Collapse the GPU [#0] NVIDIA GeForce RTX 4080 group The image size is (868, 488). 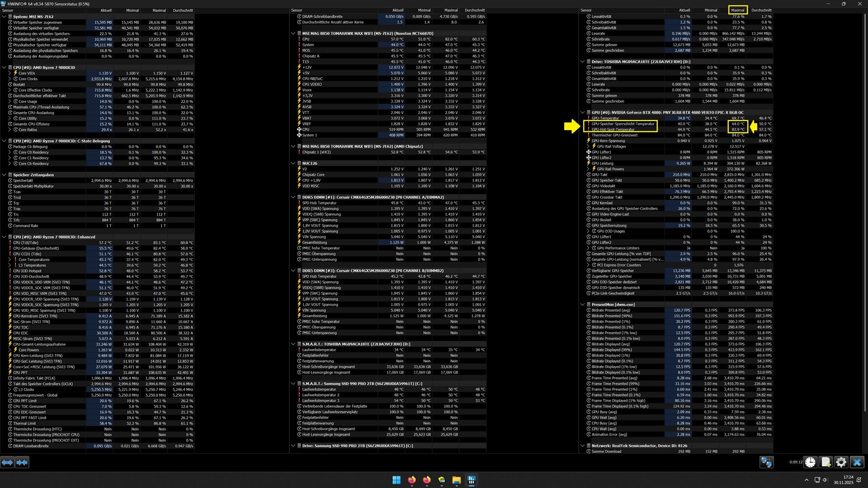tap(583, 113)
